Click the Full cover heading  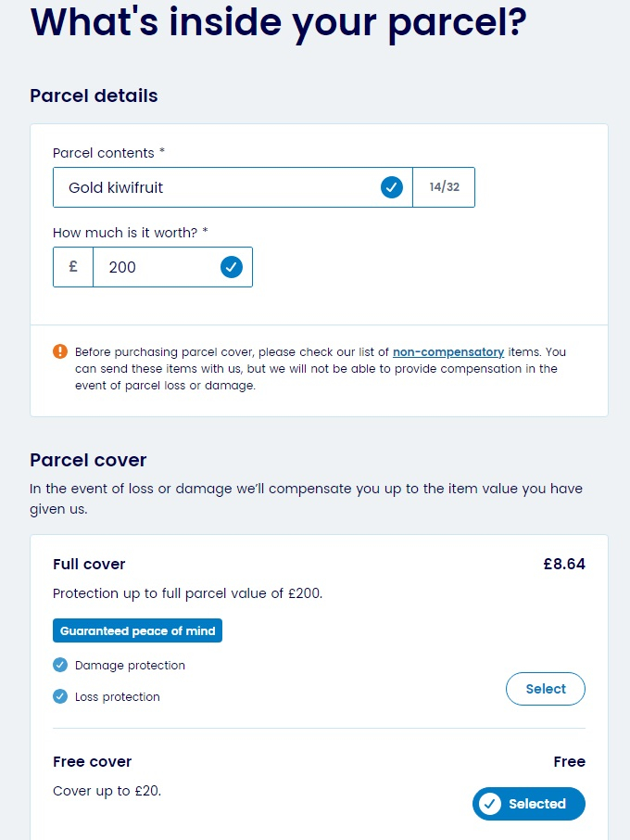89,564
